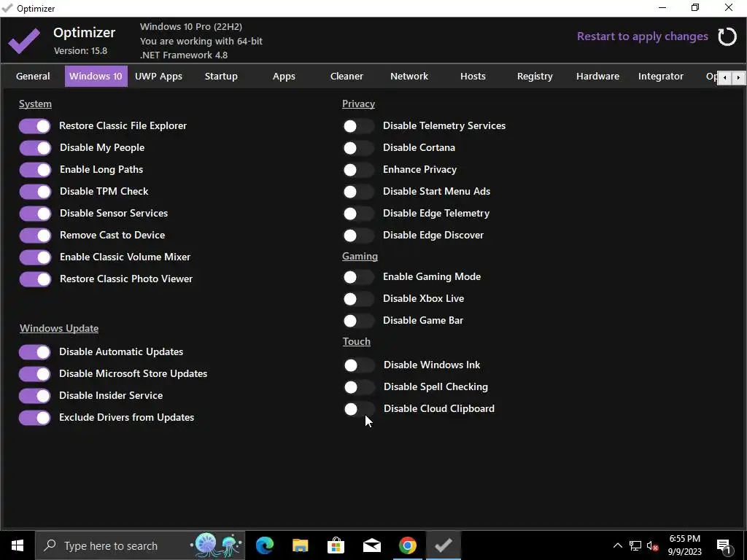Turn on Disable Start Menu Ads
The image size is (747, 560).
pyautogui.click(x=358, y=192)
